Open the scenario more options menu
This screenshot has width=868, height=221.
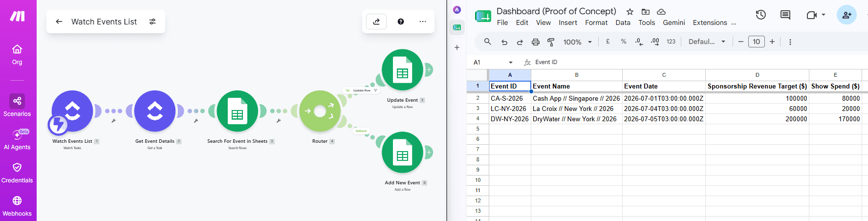click(x=423, y=22)
